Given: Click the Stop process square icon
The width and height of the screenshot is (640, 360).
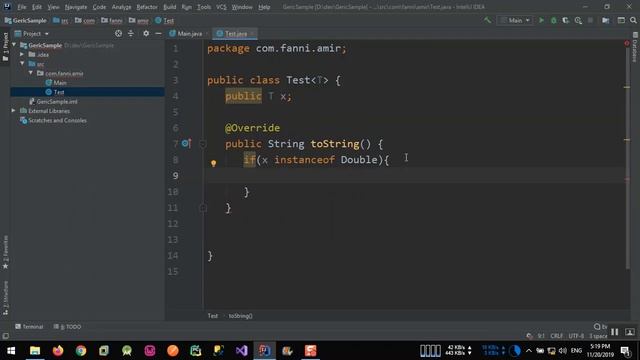Looking at the screenshot, I should pyautogui.click(x=590, y=20).
